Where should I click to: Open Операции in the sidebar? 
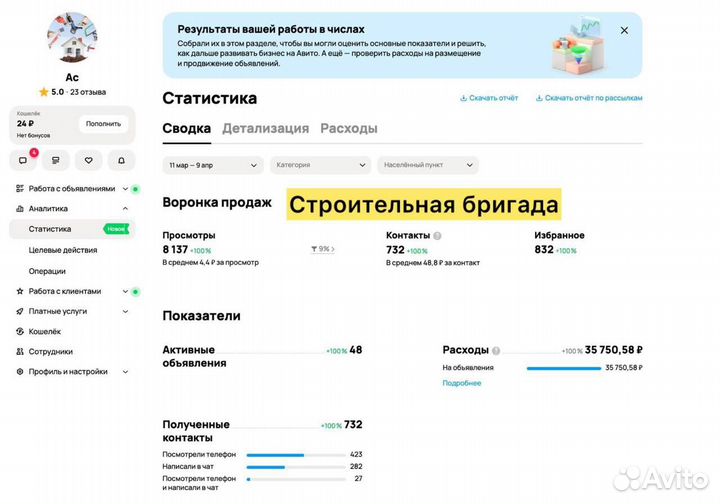pos(47,271)
